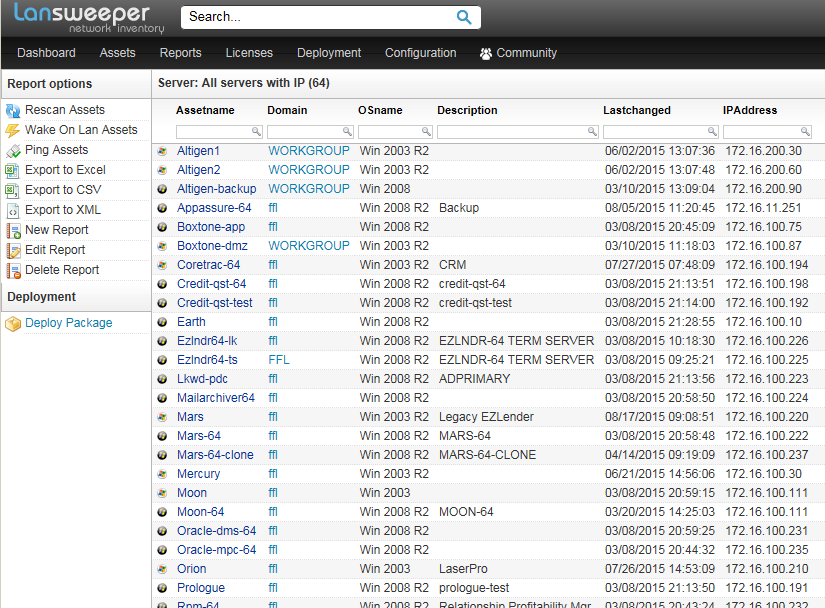825x608 pixels.
Task: Focus the Assetname filter field
Action: pyautogui.click(x=219, y=131)
